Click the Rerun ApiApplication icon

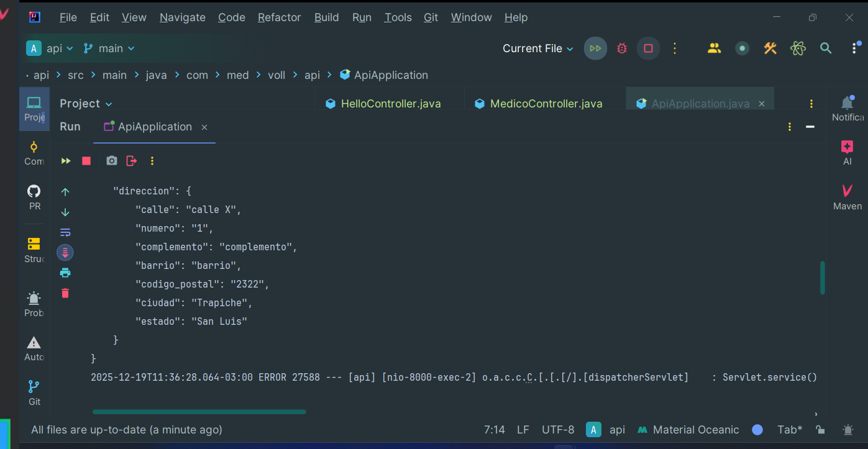point(66,161)
